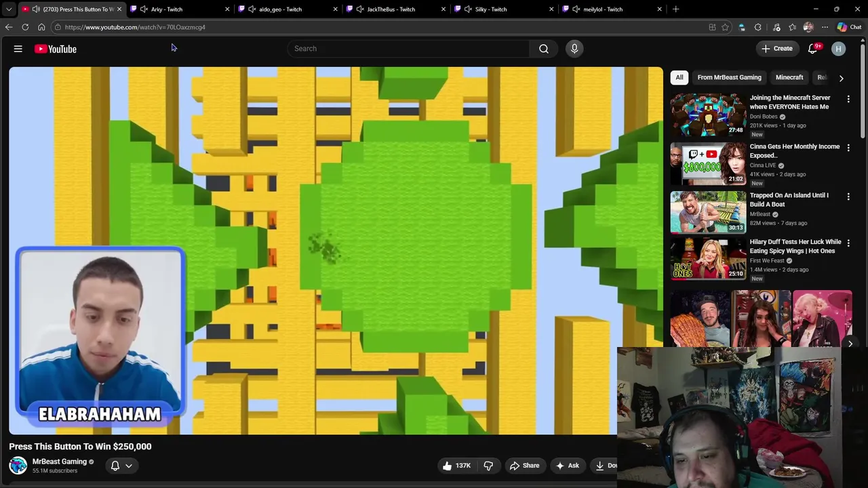Screen dimensions: 868x488
Task: Open Copilot Chat in the toolbar
Action: (x=849, y=27)
